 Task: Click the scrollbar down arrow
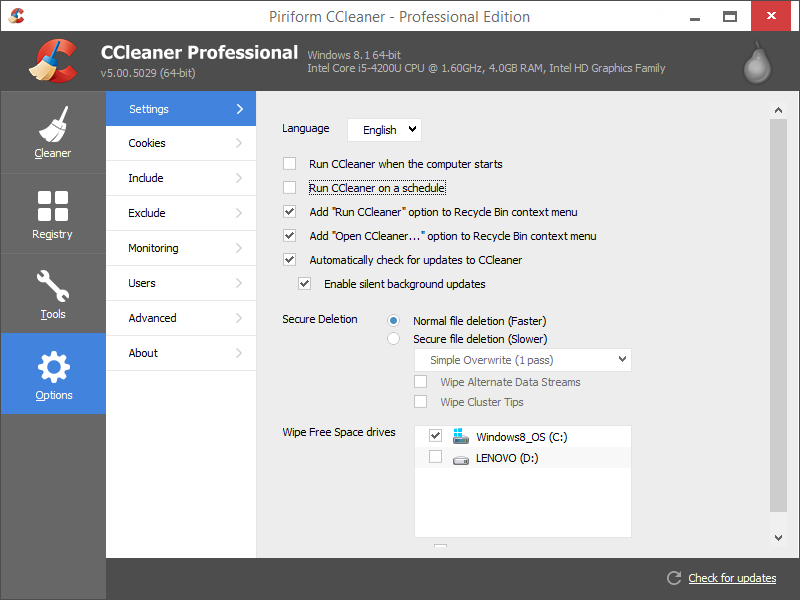click(x=778, y=537)
